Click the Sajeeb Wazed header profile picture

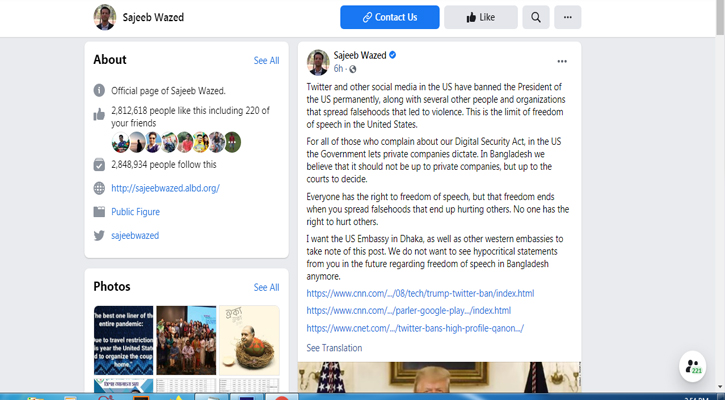tap(105, 17)
